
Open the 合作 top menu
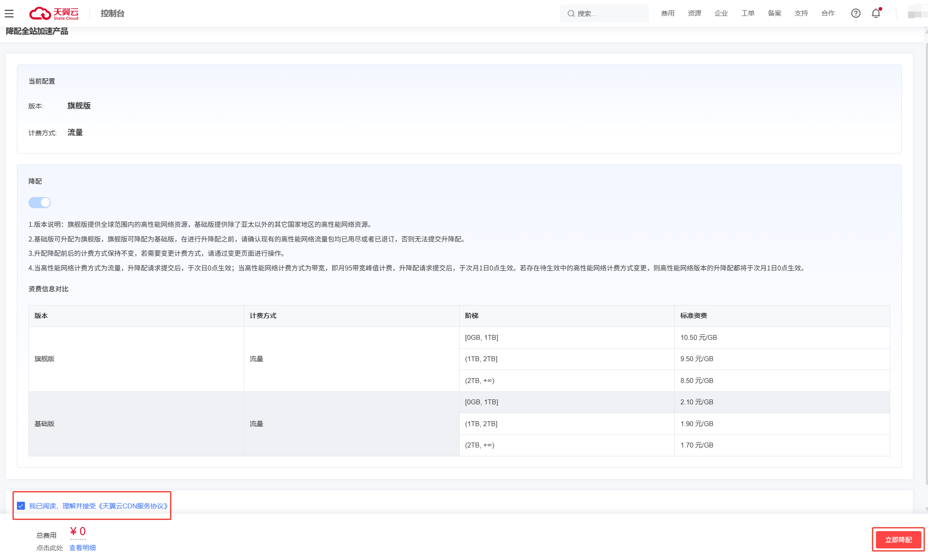coord(828,13)
